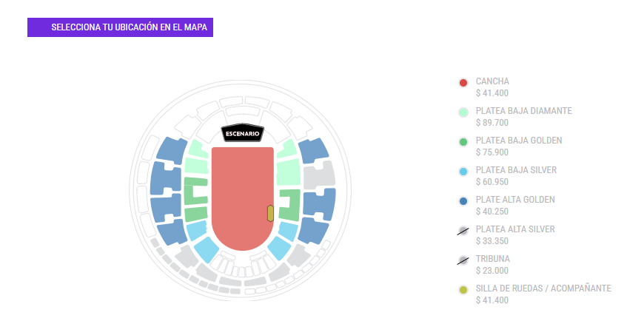Click the 'Selecciona tu ubicación en el mapa' banner
This screenshot has height=324, width=644.
tap(120, 27)
